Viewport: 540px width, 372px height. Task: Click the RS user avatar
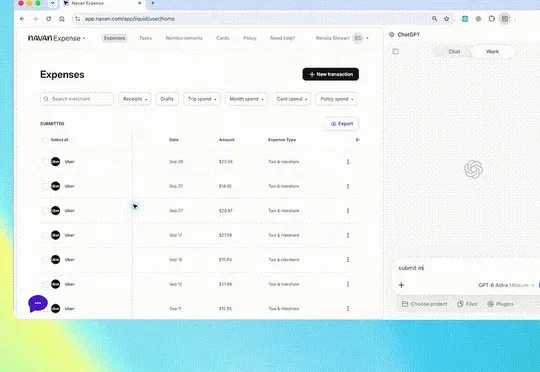coord(358,38)
